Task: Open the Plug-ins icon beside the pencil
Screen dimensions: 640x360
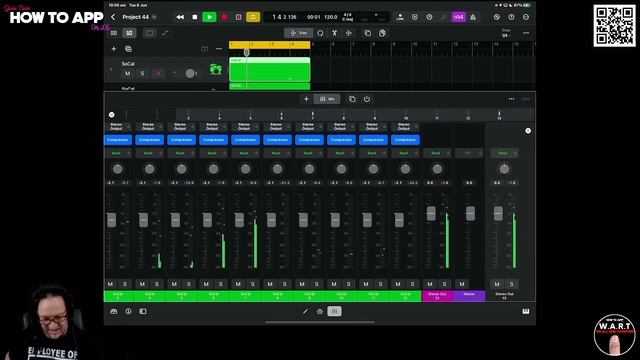Action: coord(320,311)
